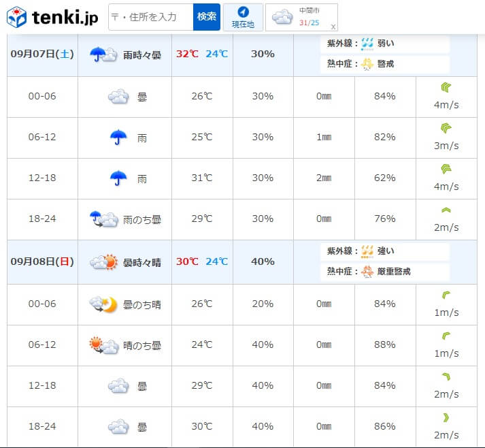Image resolution: width=485 pixels, height=448 pixels.
Task: Click the 曇のち晴 weather label
Action: click(x=142, y=305)
